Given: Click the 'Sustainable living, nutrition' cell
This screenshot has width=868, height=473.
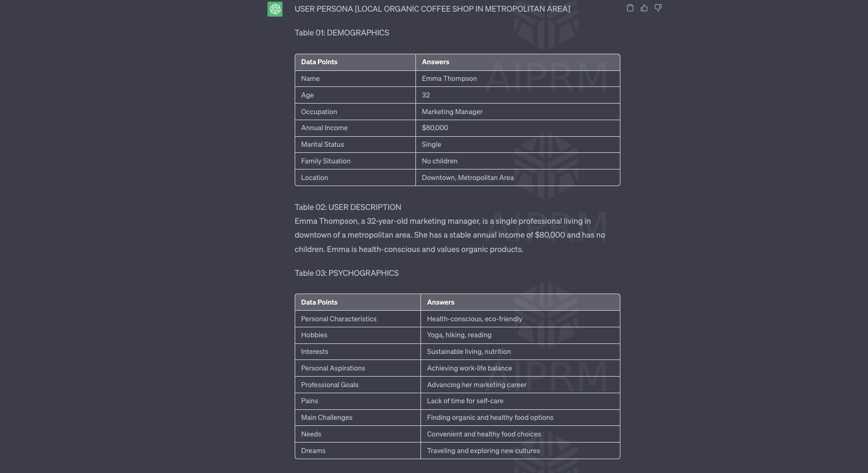Looking at the screenshot, I should [520, 352].
